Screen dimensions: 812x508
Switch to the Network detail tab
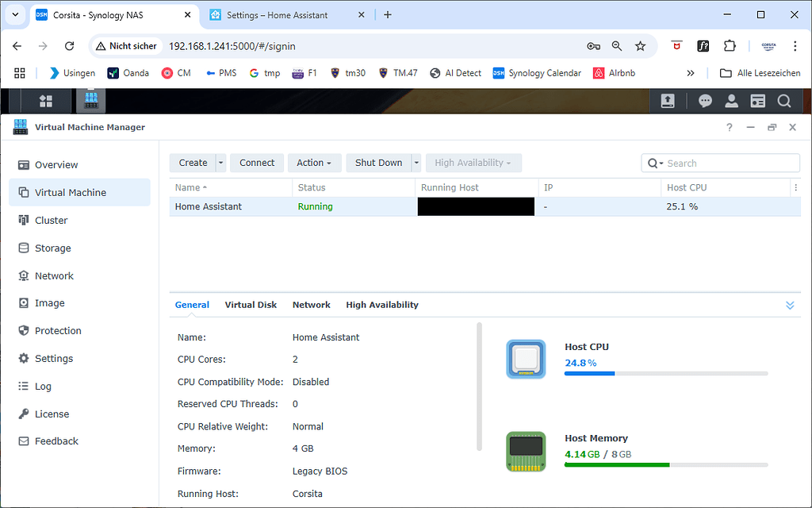(x=311, y=305)
